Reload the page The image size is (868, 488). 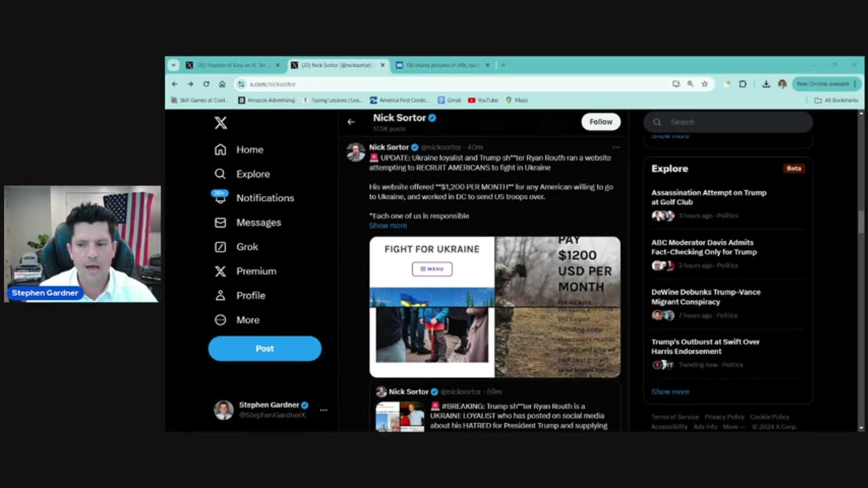(206, 84)
